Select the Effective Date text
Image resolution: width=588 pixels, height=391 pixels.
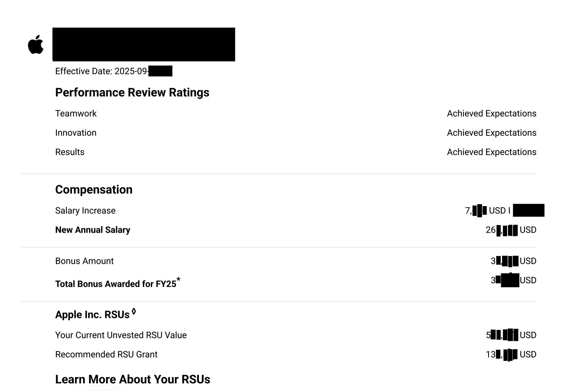(x=101, y=71)
